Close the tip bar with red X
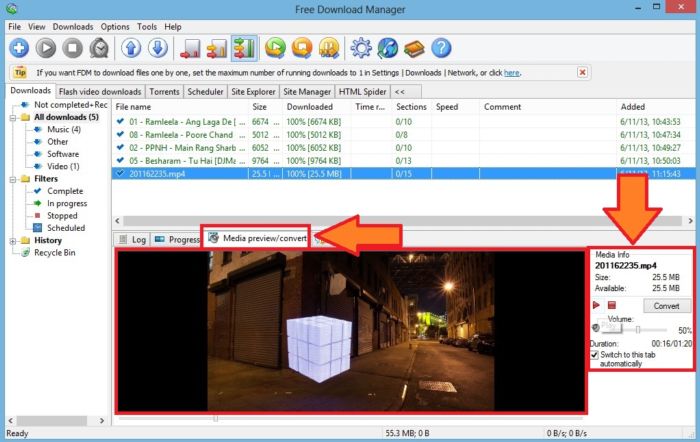700x442 pixels. [x=582, y=72]
